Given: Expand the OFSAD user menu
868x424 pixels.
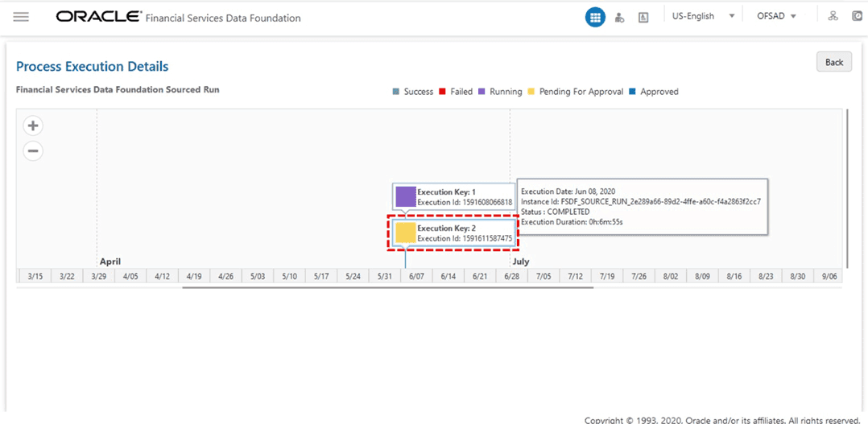Looking at the screenshot, I should (777, 16).
